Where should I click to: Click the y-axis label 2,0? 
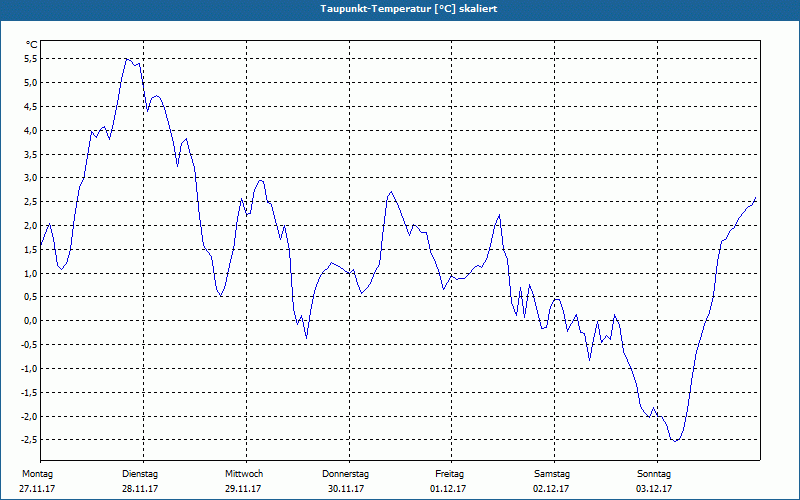31,226
